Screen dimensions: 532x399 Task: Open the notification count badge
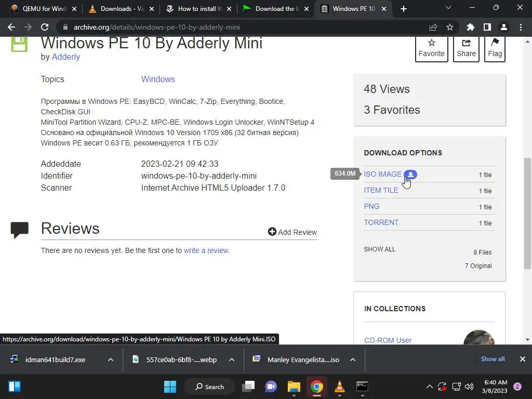pos(517,387)
